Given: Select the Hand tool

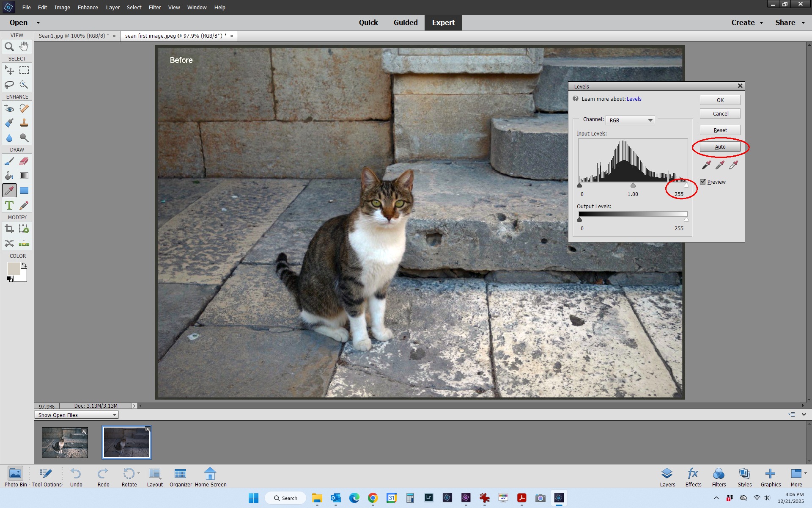Looking at the screenshot, I should [x=24, y=47].
